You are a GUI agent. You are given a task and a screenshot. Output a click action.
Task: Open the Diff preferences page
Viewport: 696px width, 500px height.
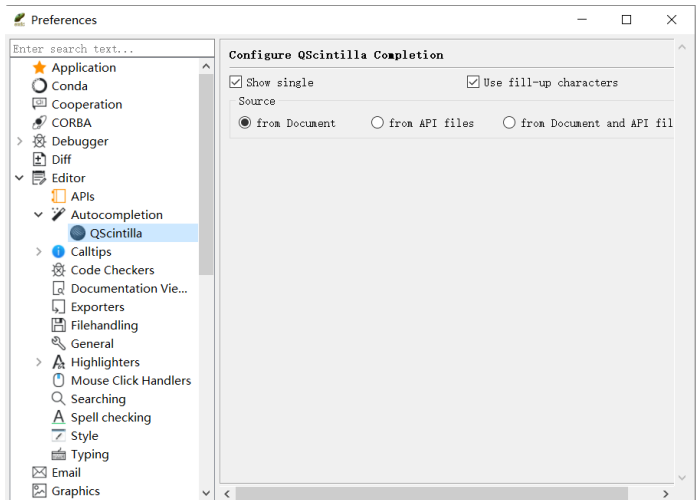click(61, 159)
